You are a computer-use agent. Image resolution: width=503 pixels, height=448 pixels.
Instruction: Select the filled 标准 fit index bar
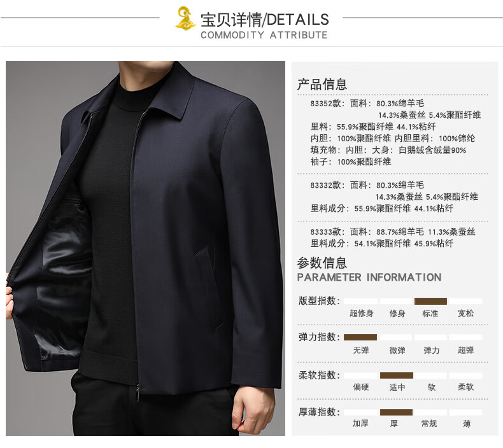430,301
